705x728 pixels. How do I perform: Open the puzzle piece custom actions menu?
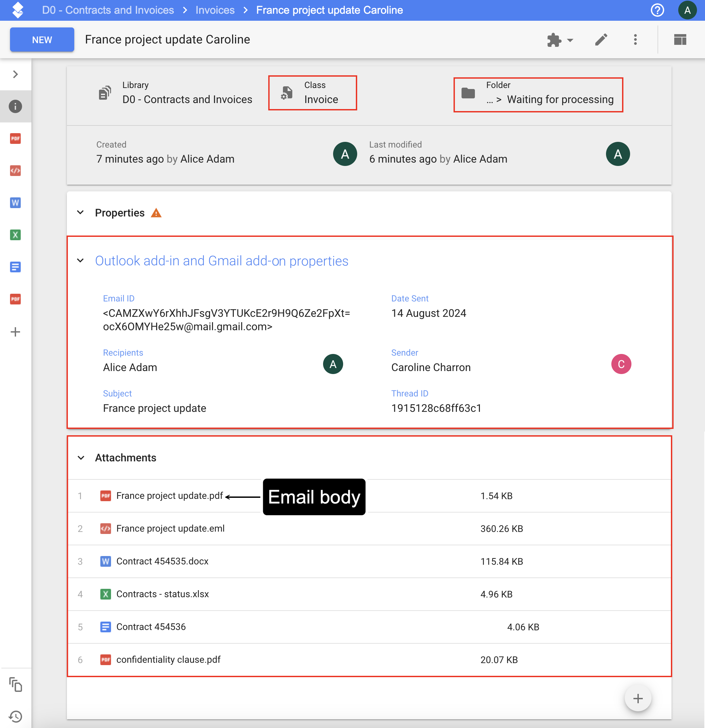[560, 40]
